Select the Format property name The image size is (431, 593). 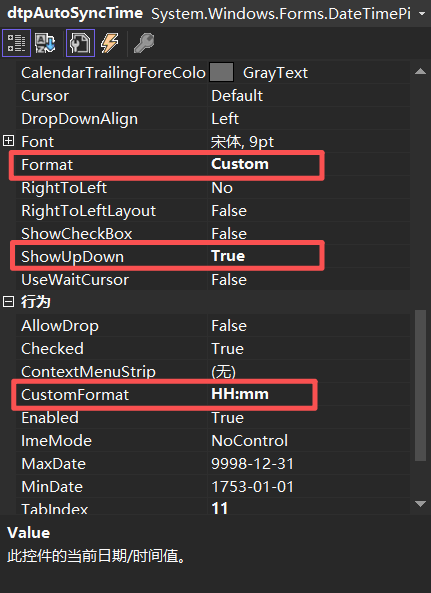pos(47,165)
